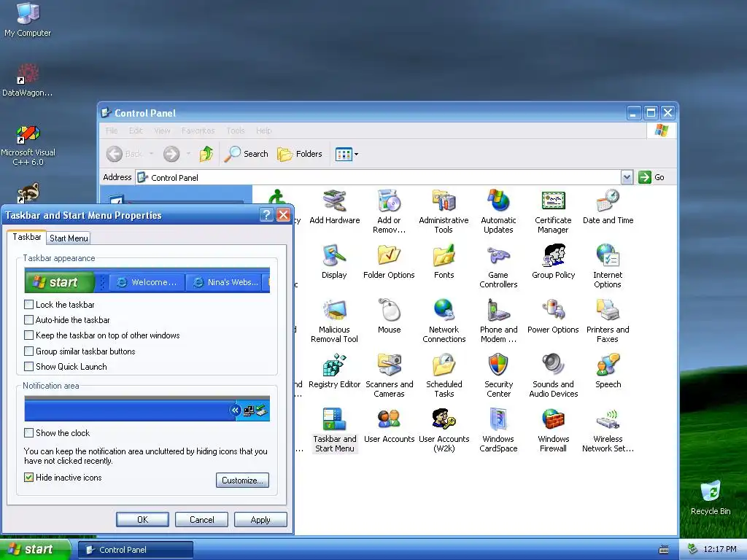Open Fonts folder icon
Screen dimensions: 747x560
point(444,262)
